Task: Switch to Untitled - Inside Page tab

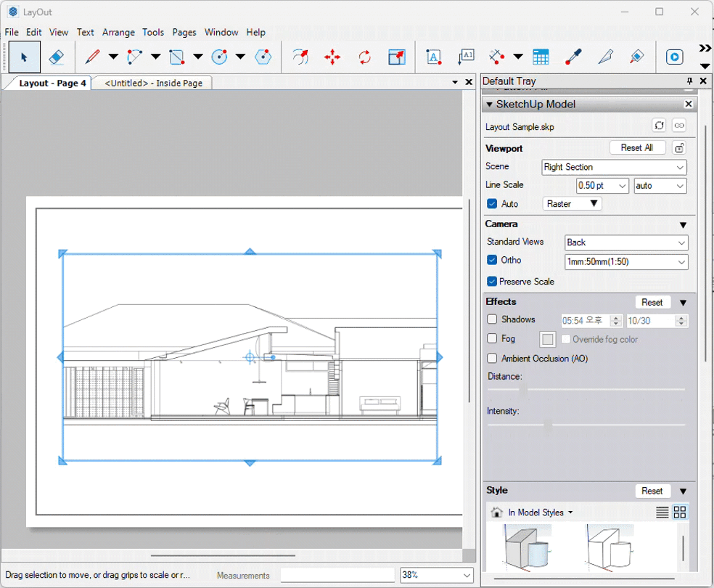Action: [153, 83]
